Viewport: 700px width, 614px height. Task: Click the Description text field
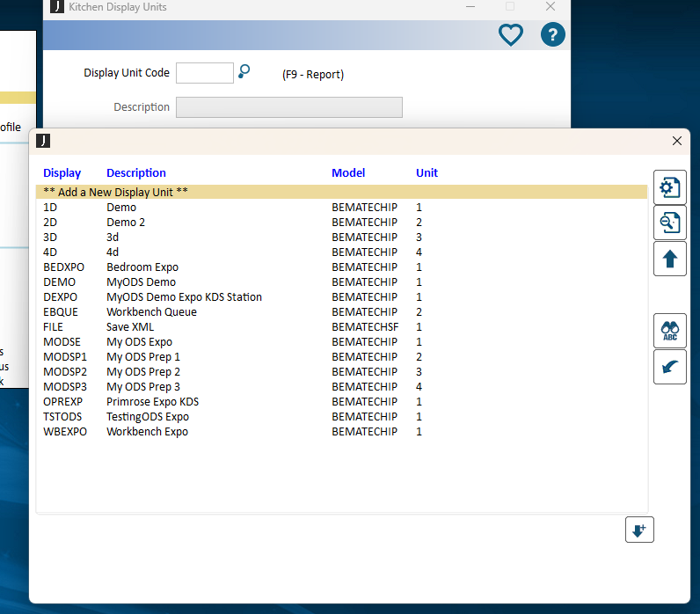point(288,107)
